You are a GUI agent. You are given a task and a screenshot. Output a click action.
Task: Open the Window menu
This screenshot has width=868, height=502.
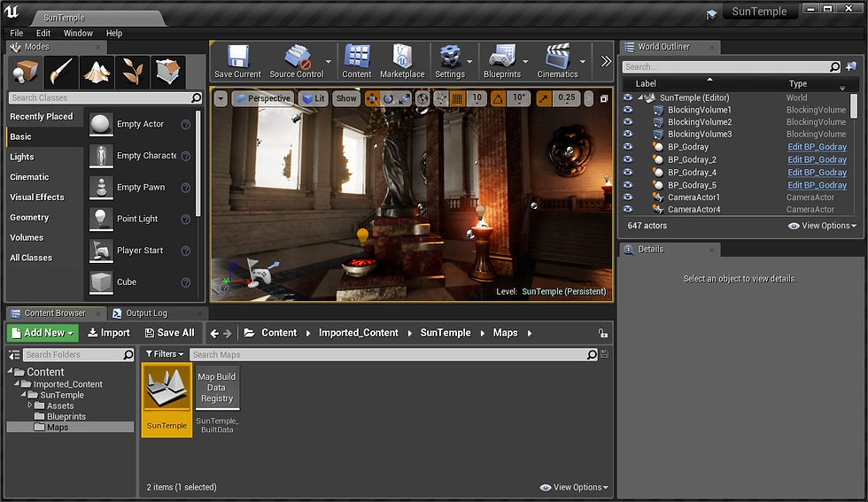(x=78, y=34)
